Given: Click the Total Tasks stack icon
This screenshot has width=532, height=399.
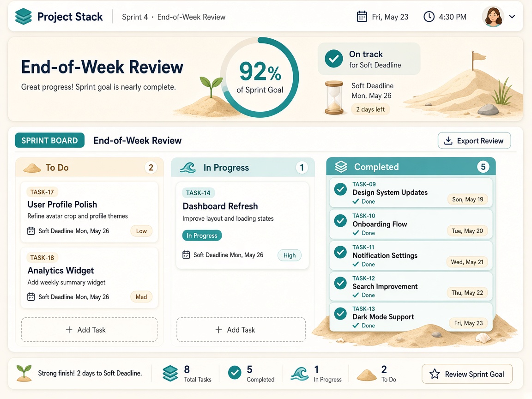Looking at the screenshot, I should pyautogui.click(x=170, y=373).
